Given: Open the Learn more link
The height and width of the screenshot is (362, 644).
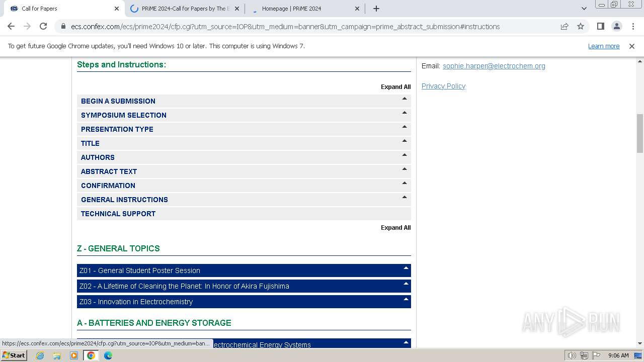Looking at the screenshot, I should tap(604, 46).
